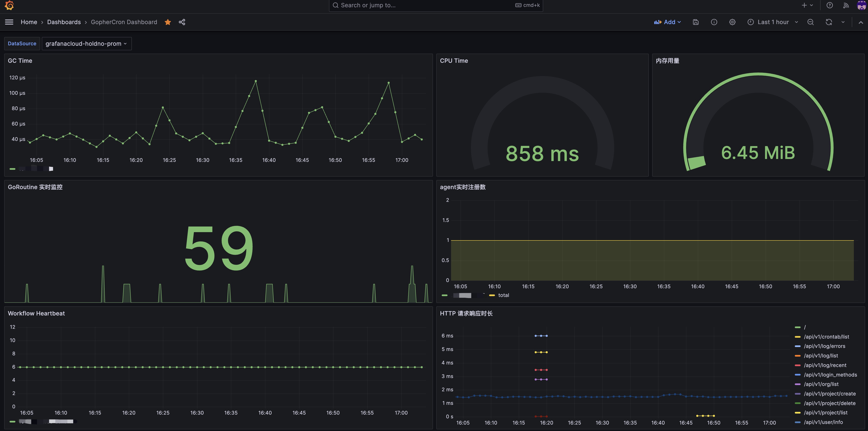Open the hamburger navigation menu
Screen dimensions: 868x431
click(x=9, y=22)
